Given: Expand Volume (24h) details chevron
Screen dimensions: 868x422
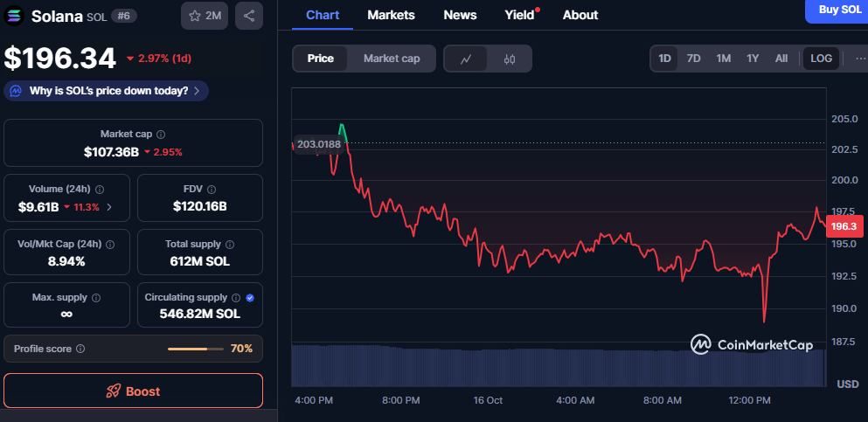Looking at the screenshot, I should pyautogui.click(x=108, y=207).
